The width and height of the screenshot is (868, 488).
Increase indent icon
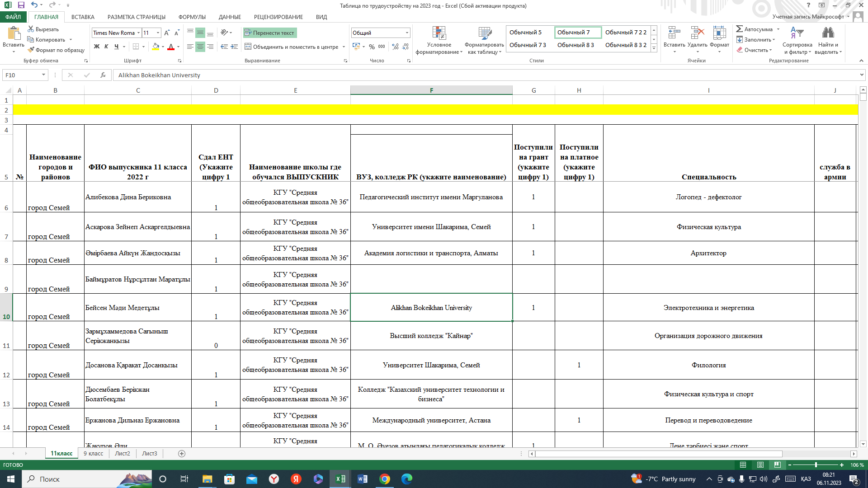coord(234,47)
